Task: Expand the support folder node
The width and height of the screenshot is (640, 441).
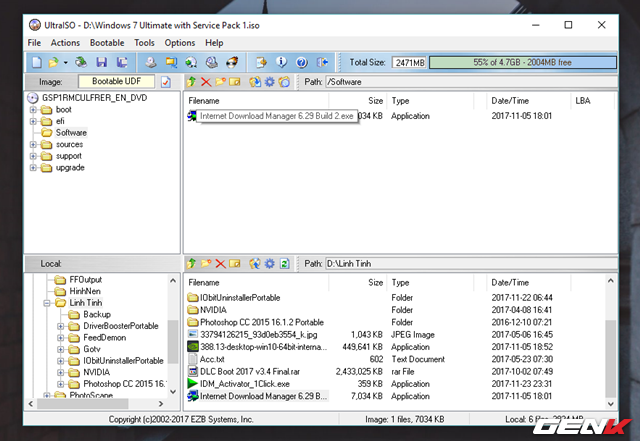Action: [33, 156]
